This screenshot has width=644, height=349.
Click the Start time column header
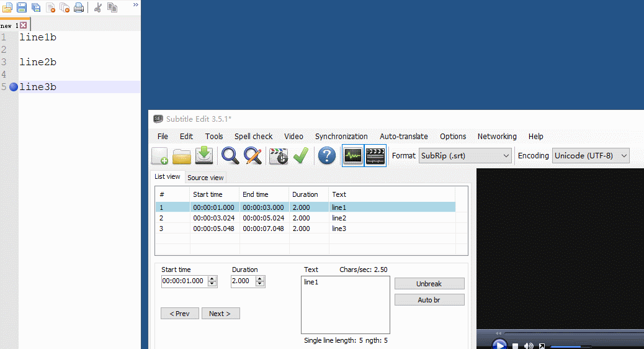pos(215,194)
